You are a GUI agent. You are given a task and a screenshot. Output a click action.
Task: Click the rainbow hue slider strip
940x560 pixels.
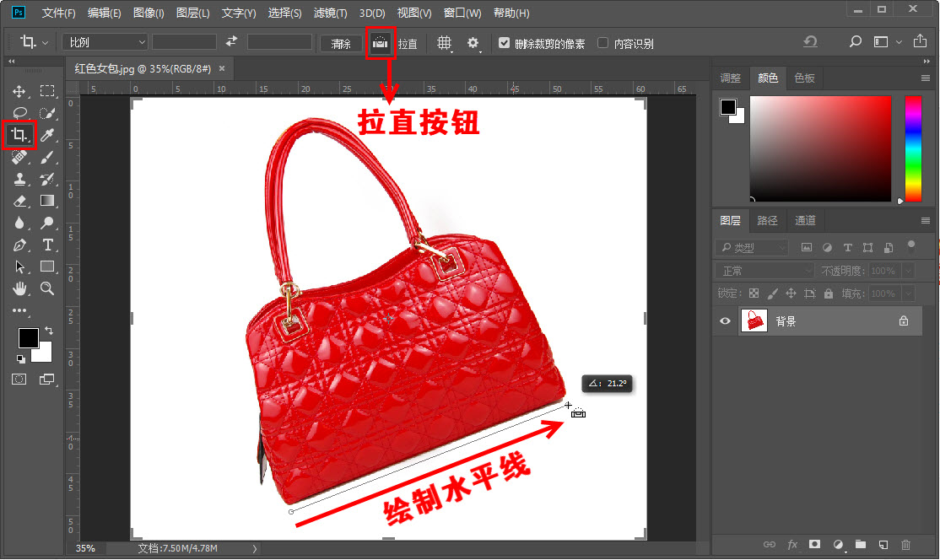(913, 148)
